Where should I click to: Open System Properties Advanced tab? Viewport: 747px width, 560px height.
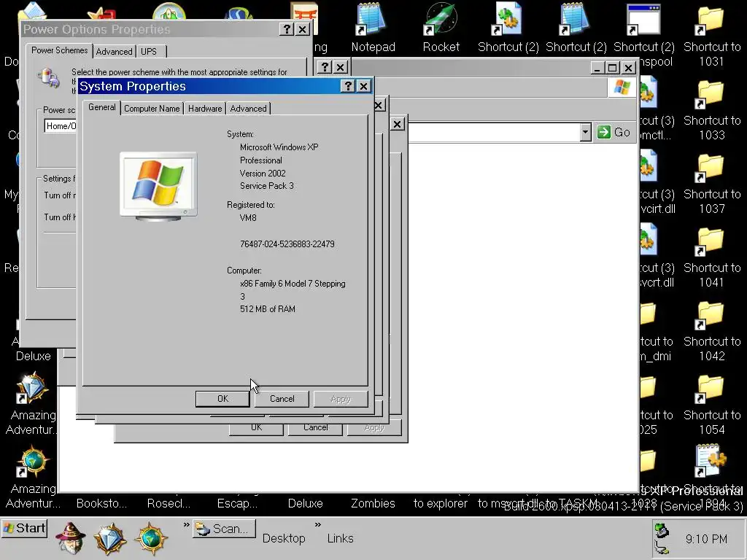click(248, 109)
